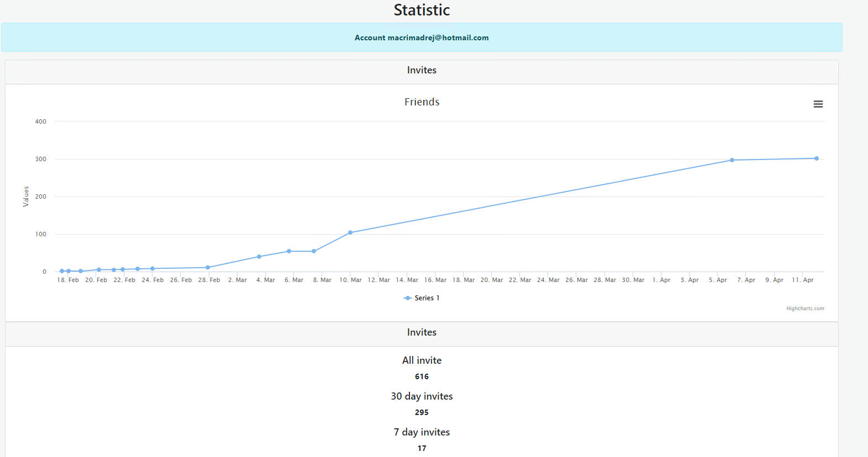This screenshot has height=457, width=868.
Task: Click the Invites header above the totals
Action: [422, 332]
